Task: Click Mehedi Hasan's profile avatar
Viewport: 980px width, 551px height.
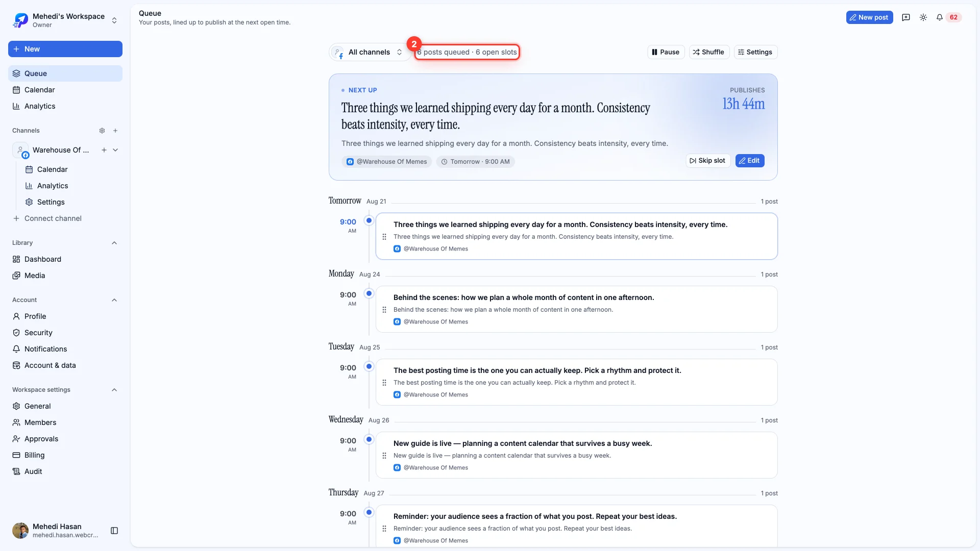Action: click(20, 531)
